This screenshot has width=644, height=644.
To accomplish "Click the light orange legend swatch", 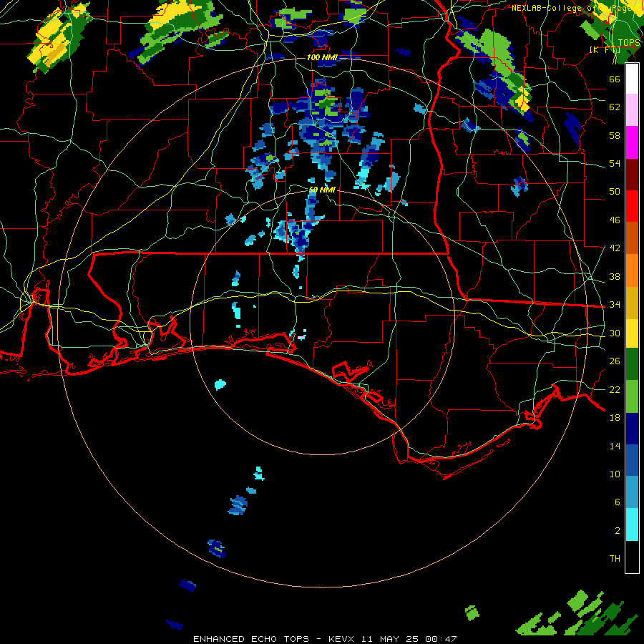I will click(632, 270).
